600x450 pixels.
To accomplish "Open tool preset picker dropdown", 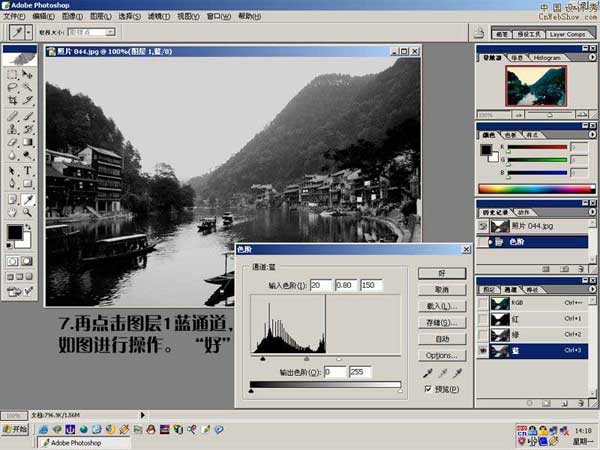I will (x=29, y=33).
